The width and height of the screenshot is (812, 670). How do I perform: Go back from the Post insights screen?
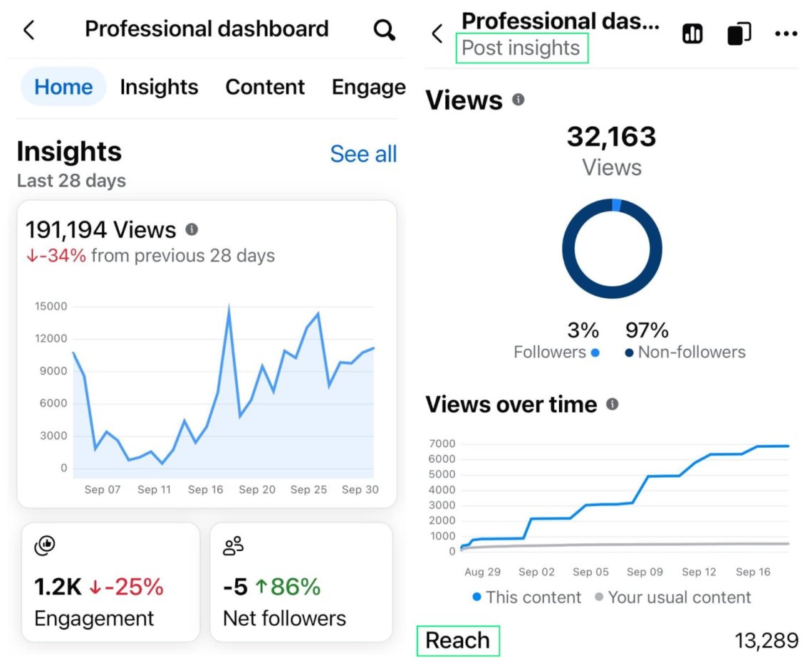tap(437, 33)
